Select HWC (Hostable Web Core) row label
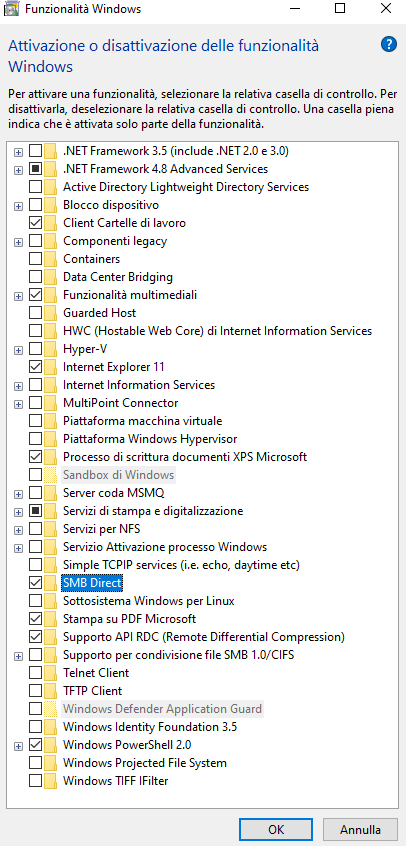Viewport: 406px width, 846px height. coord(218,331)
